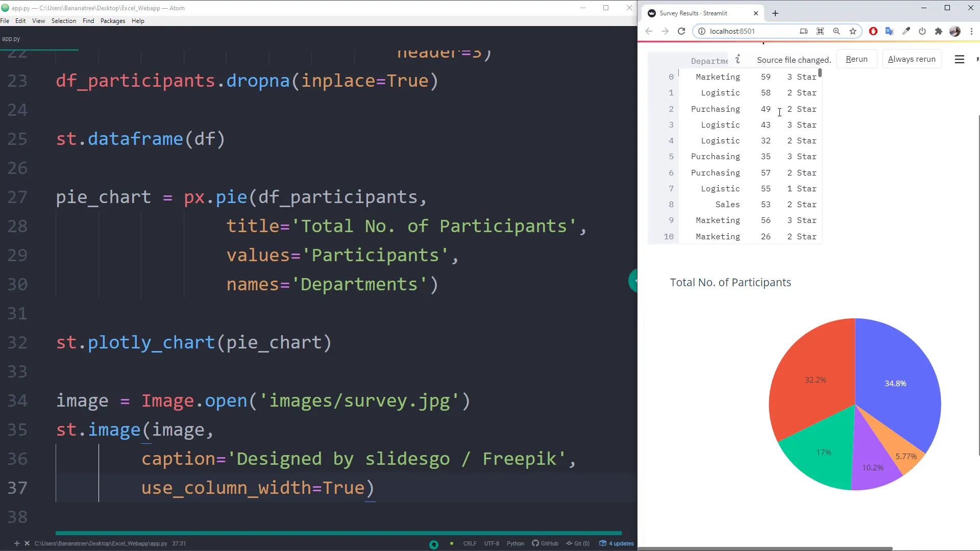
Task: Click the CRLF line ending toggle
Action: click(469, 543)
